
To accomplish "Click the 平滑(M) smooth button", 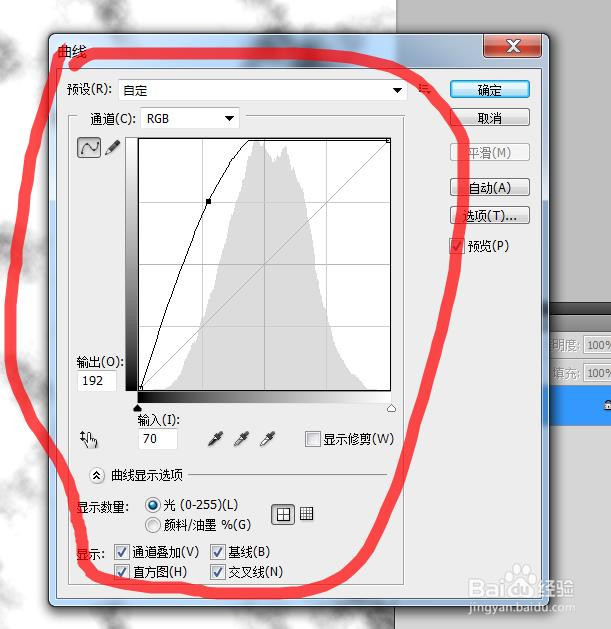I will [x=489, y=152].
